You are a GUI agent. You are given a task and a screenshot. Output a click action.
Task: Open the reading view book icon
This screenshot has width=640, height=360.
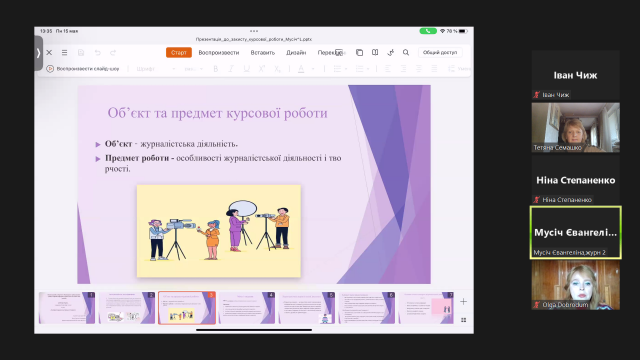(375, 53)
